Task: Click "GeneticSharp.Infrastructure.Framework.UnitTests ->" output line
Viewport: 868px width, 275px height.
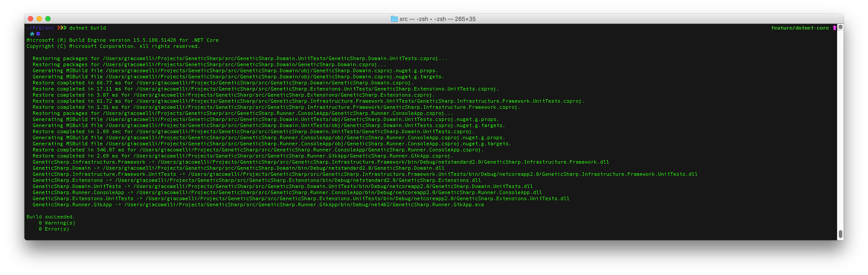Action: click(x=365, y=174)
